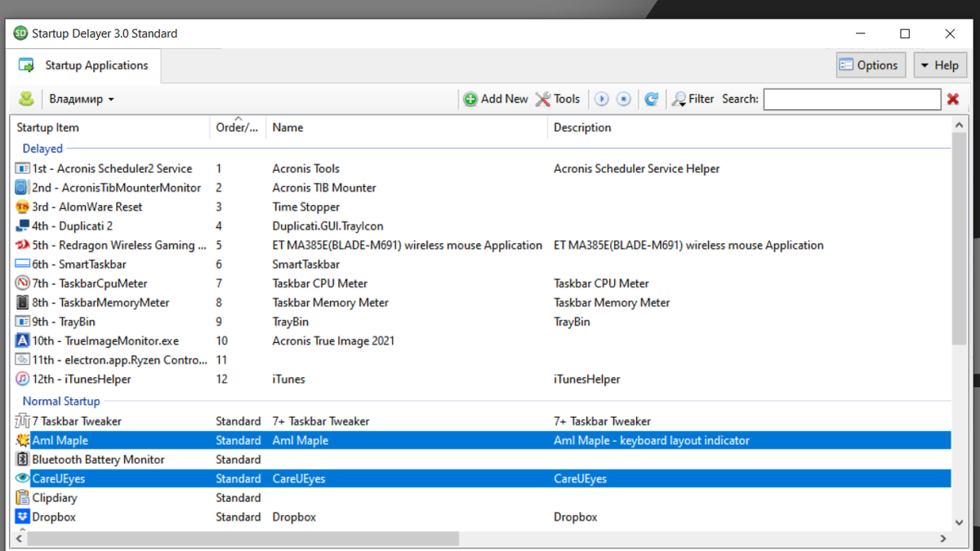Click the CareUEyes eye icon

[x=23, y=479]
